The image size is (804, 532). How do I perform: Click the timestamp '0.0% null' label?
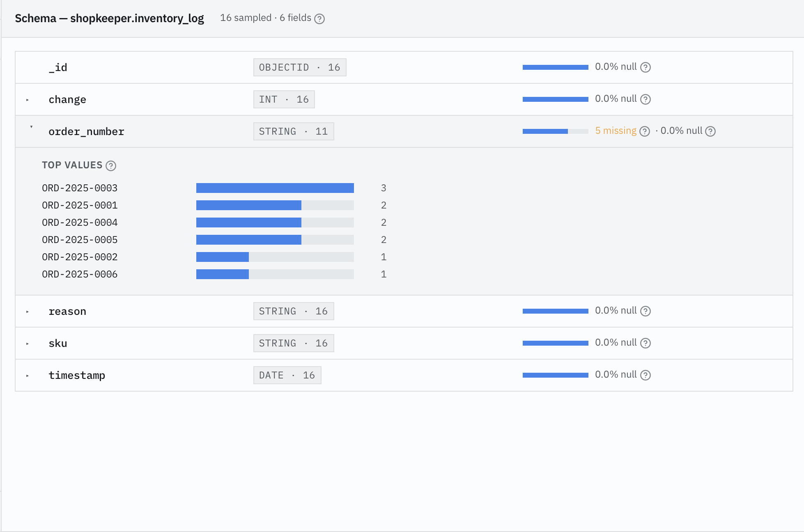616,374
